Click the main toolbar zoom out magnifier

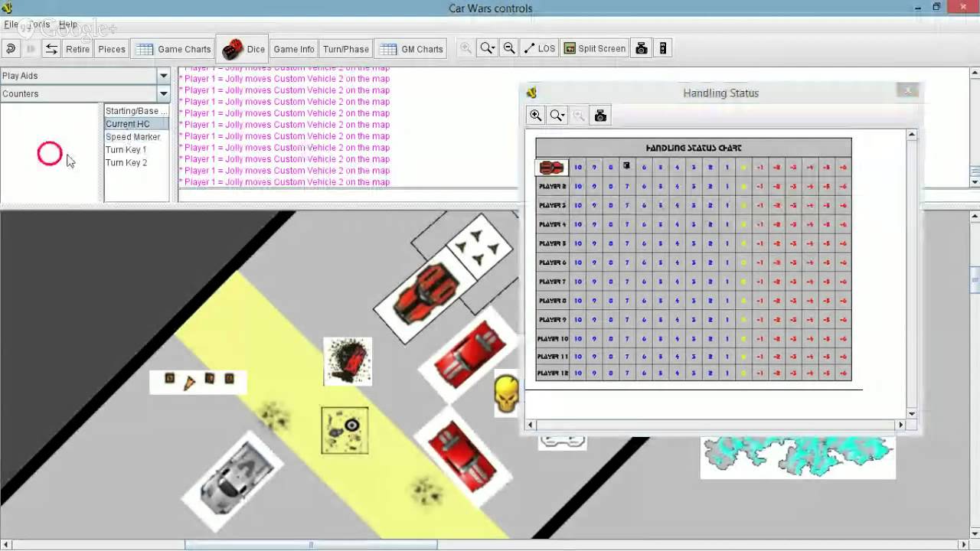(x=508, y=48)
